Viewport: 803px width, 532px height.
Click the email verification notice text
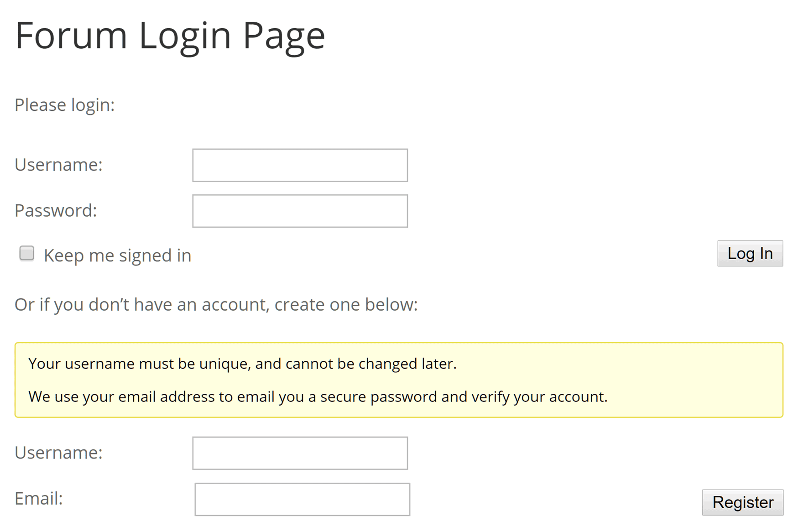318,396
